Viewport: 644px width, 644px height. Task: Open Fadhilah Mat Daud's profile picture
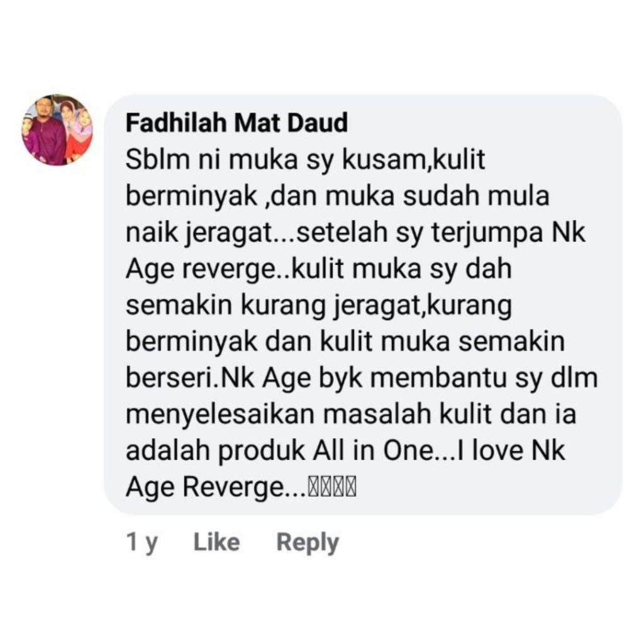point(57,130)
